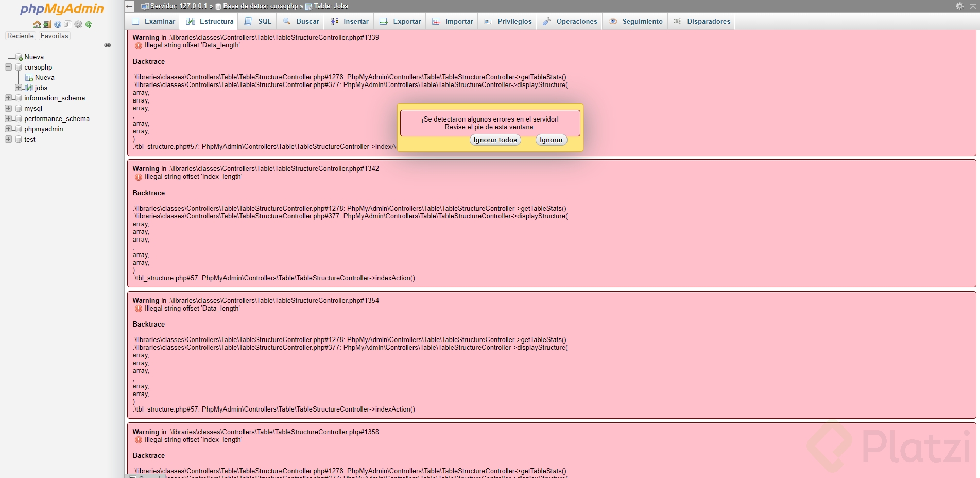
Task: Click the Ignorar todos button
Action: pos(494,140)
